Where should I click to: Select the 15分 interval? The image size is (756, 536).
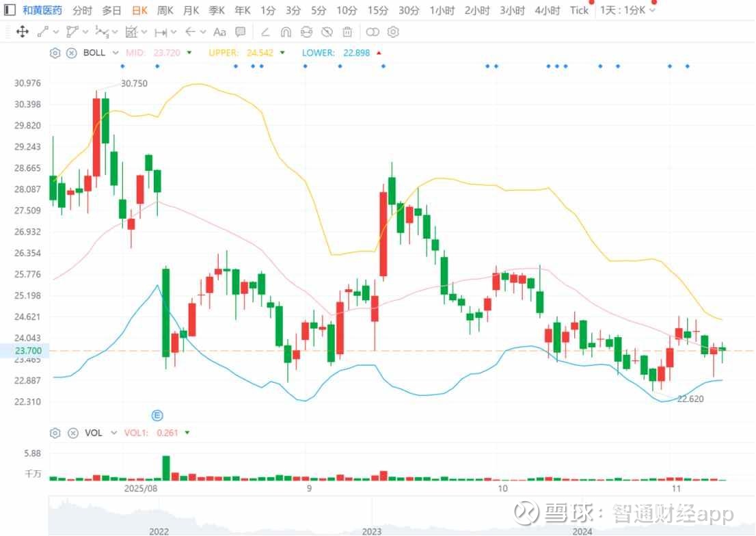(378, 10)
